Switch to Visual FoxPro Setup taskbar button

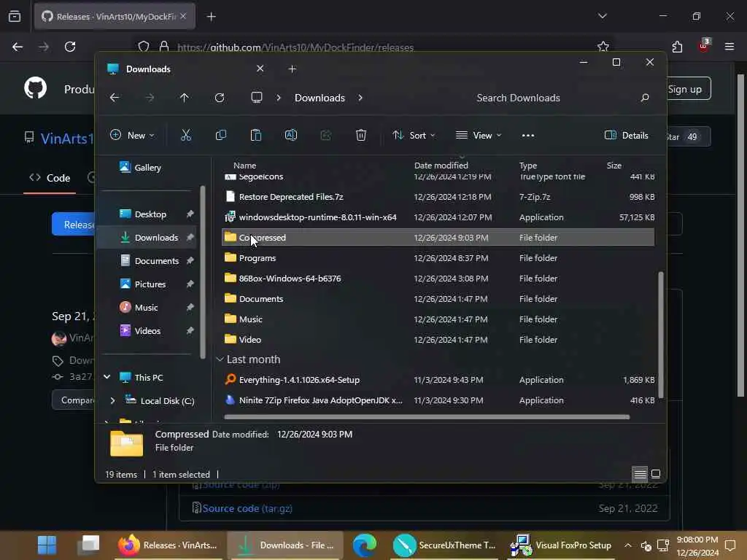tap(561, 545)
